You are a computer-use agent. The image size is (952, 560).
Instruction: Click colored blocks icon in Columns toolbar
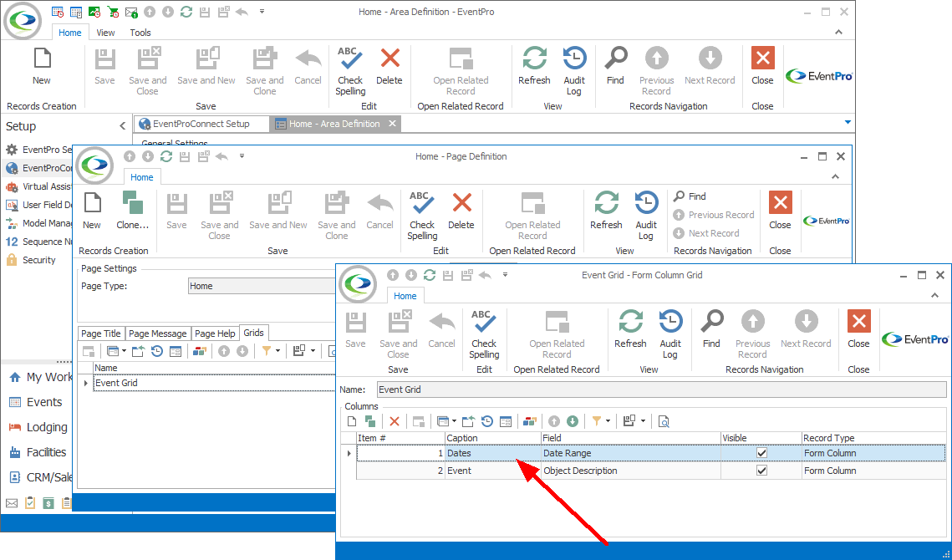(x=530, y=421)
